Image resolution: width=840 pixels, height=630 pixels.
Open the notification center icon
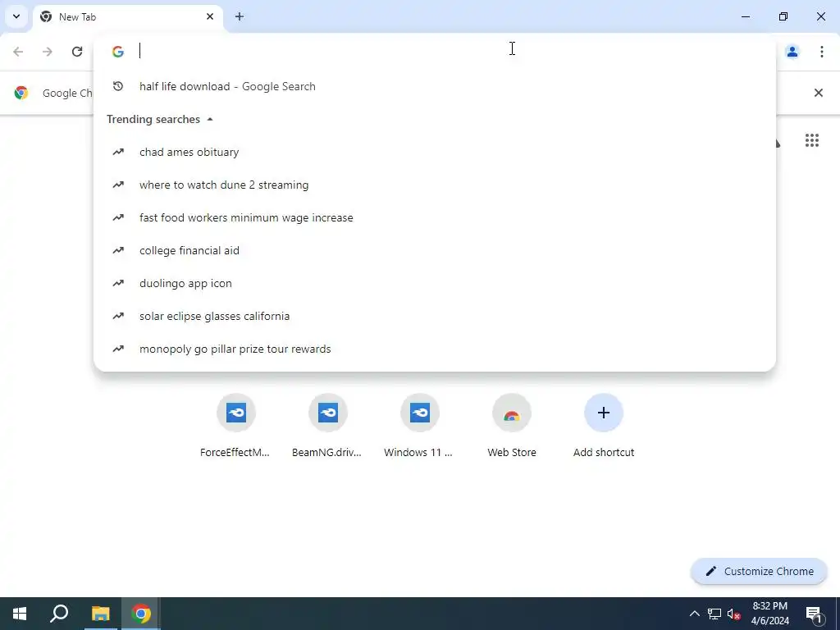[x=815, y=614]
